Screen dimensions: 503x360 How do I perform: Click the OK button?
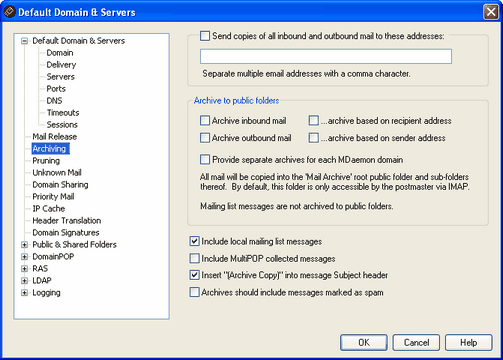(364, 342)
